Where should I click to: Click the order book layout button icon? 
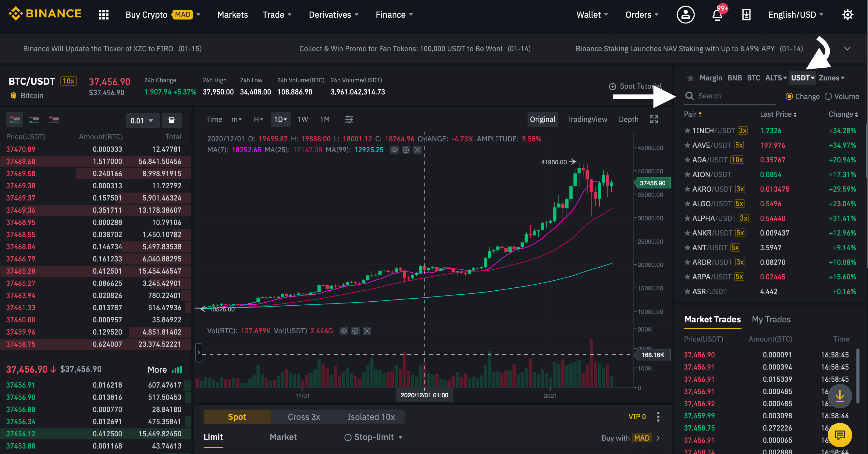172,120
